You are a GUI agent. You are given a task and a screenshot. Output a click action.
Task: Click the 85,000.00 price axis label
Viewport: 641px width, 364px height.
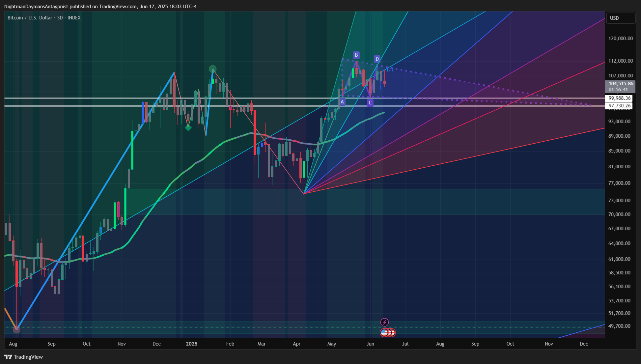click(x=619, y=151)
